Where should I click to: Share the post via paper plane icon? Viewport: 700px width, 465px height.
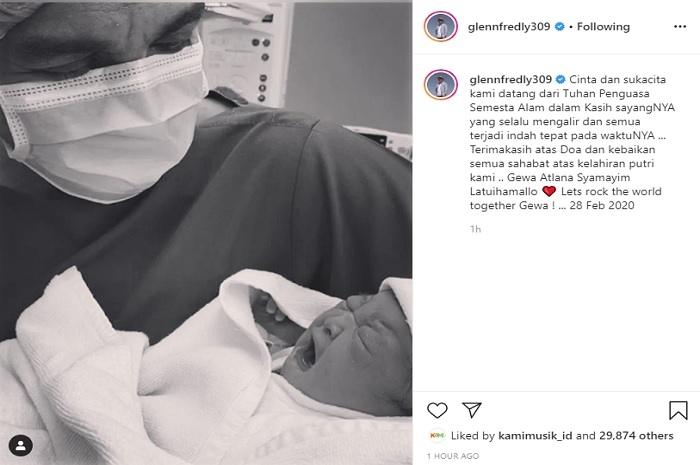pyautogui.click(x=471, y=410)
